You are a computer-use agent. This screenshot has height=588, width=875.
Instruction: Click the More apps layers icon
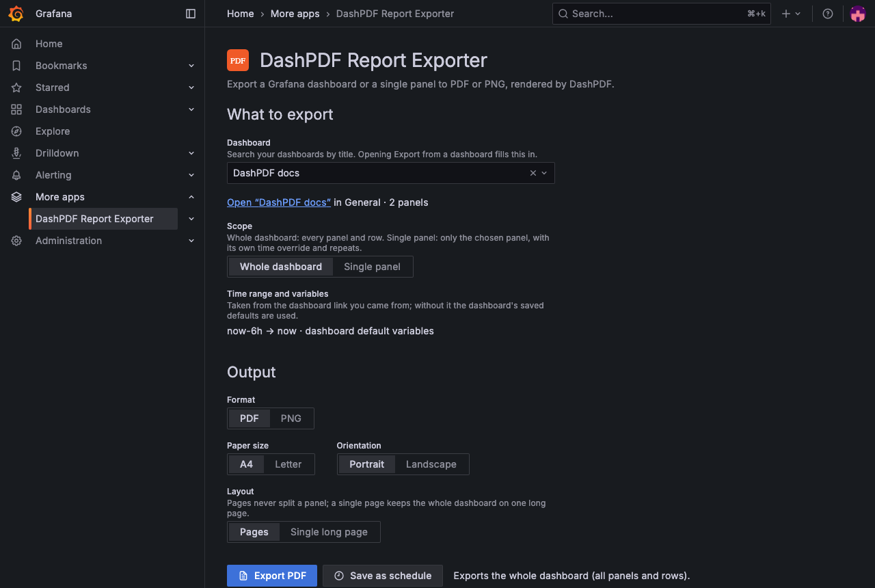(x=16, y=197)
